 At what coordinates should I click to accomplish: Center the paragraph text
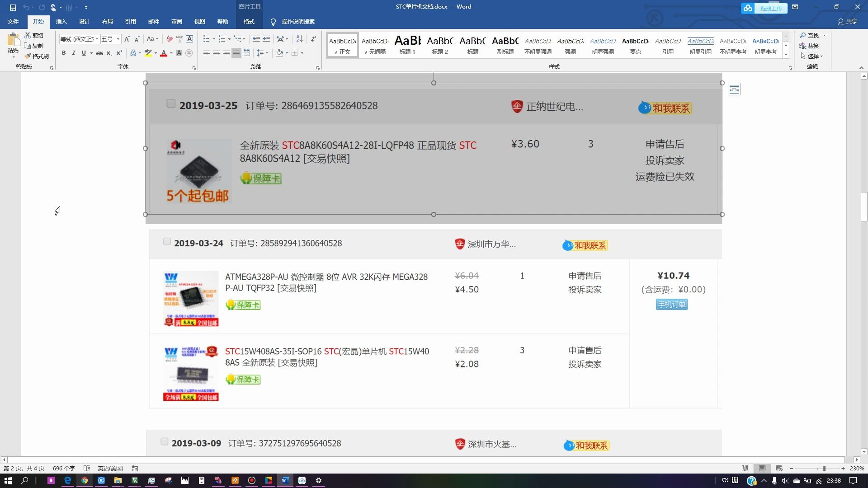pyautogui.click(x=216, y=53)
